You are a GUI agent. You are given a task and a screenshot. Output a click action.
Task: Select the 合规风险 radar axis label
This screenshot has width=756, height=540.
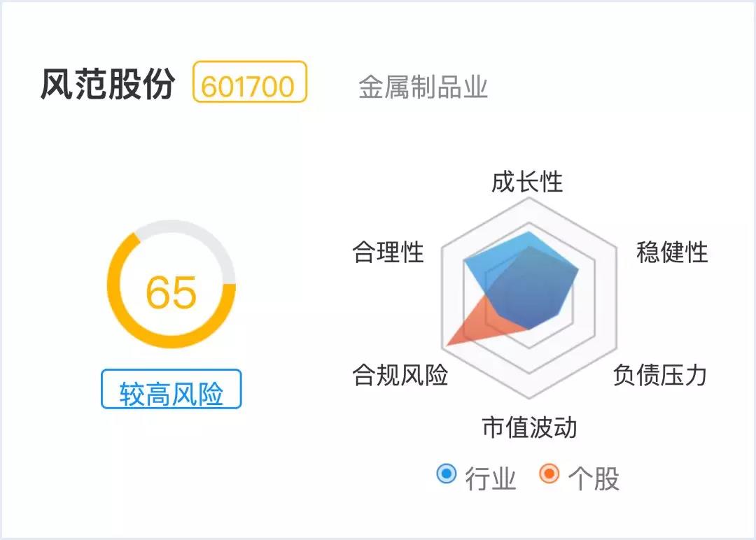click(400, 375)
